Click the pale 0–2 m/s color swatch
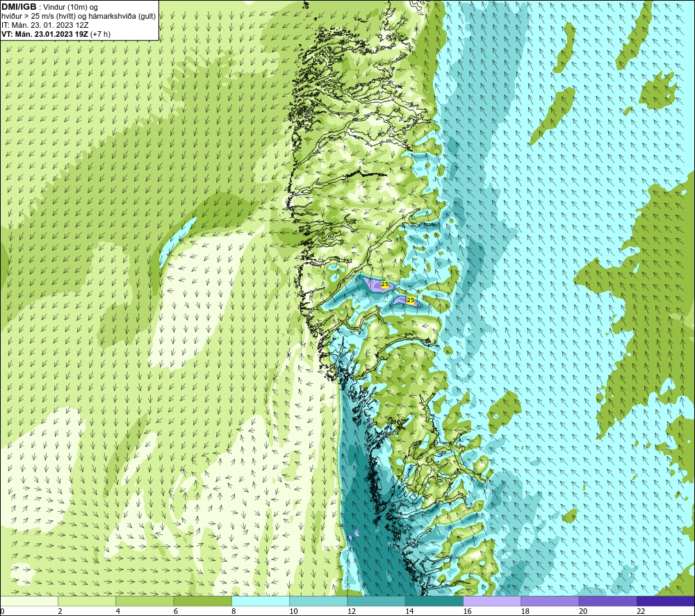 click(28, 601)
